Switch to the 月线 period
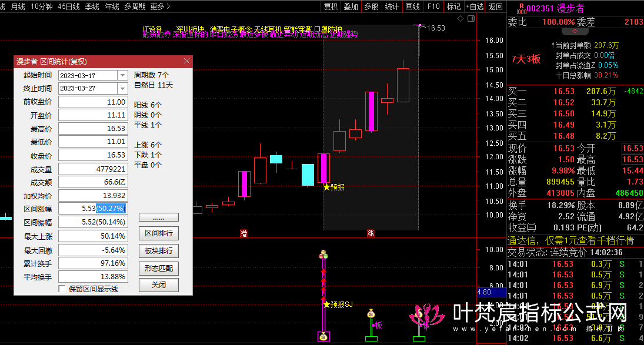644x345 pixels. coord(18,6)
